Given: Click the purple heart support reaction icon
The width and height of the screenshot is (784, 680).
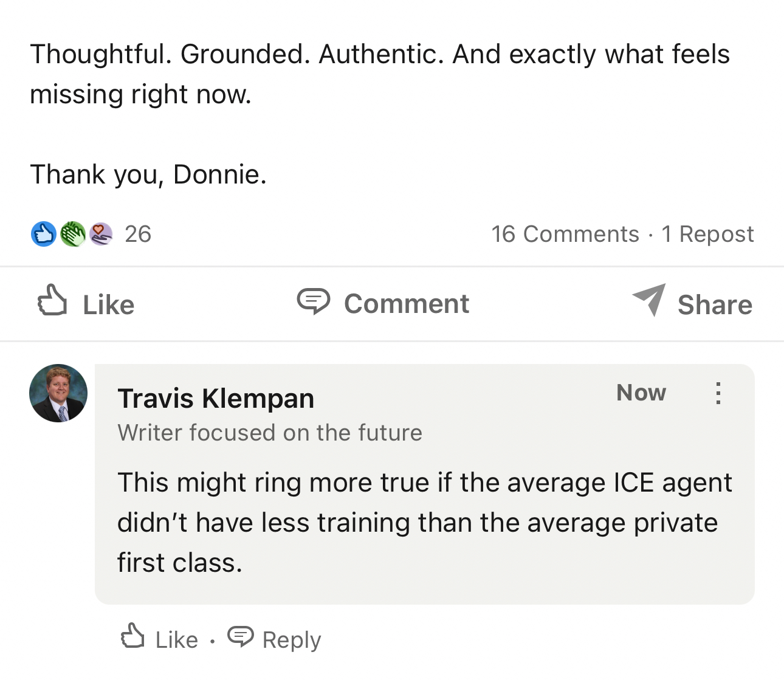Looking at the screenshot, I should (x=101, y=234).
